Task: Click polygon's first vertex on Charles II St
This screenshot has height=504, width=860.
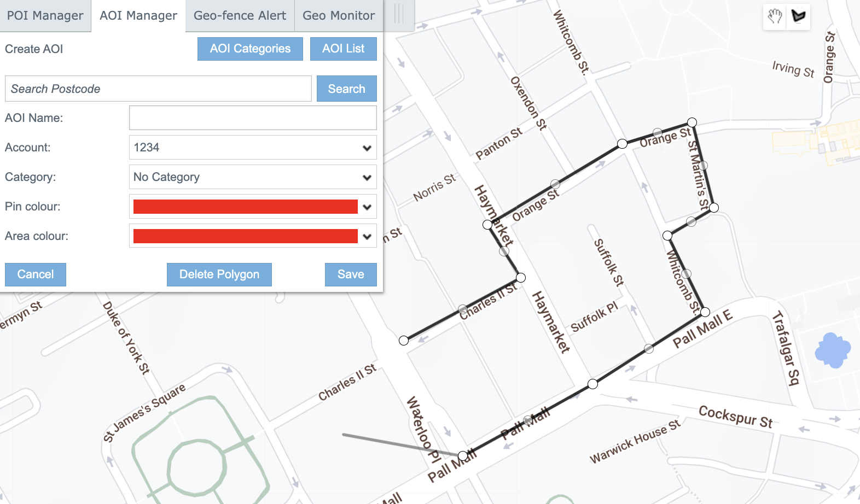Action: (x=404, y=341)
